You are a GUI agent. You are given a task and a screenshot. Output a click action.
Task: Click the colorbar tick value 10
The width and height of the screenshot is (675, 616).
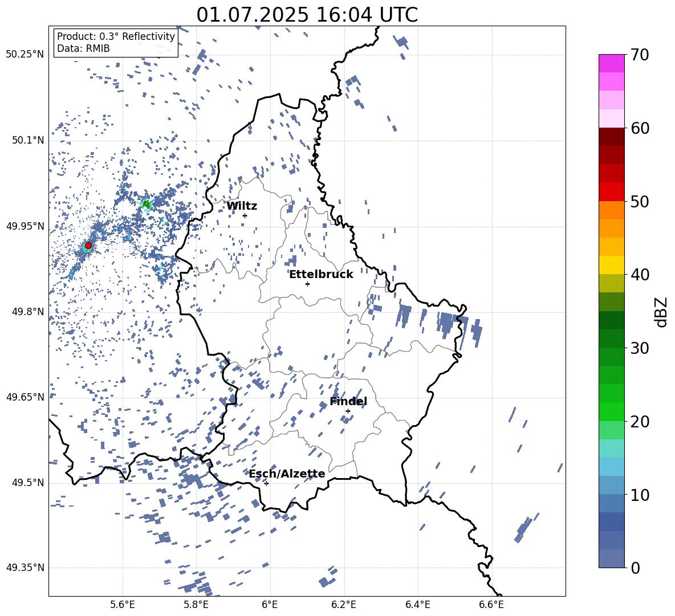640,495
